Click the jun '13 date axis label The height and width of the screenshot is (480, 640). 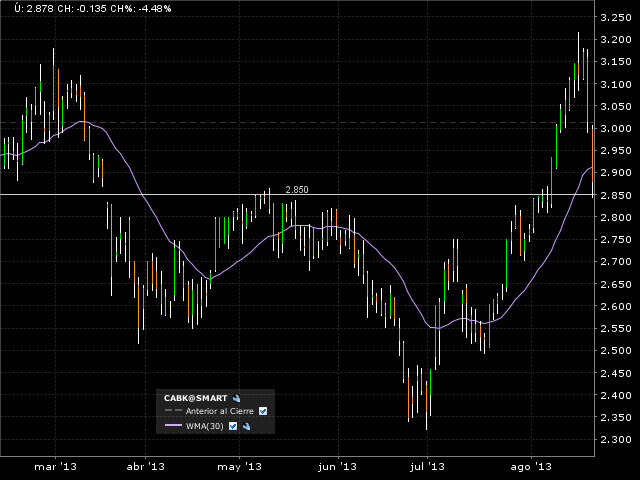pyautogui.click(x=338, y=467)
